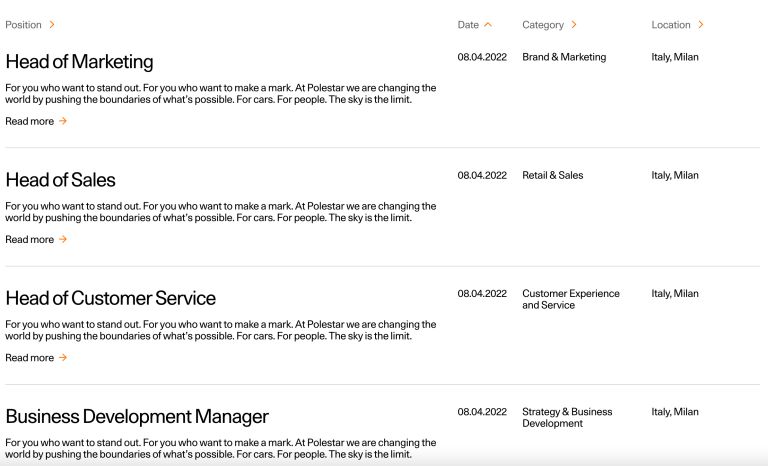The height and width of the screenshot is (466, 768).
Task: Sort by the Position column header
Action: (24, 25)
